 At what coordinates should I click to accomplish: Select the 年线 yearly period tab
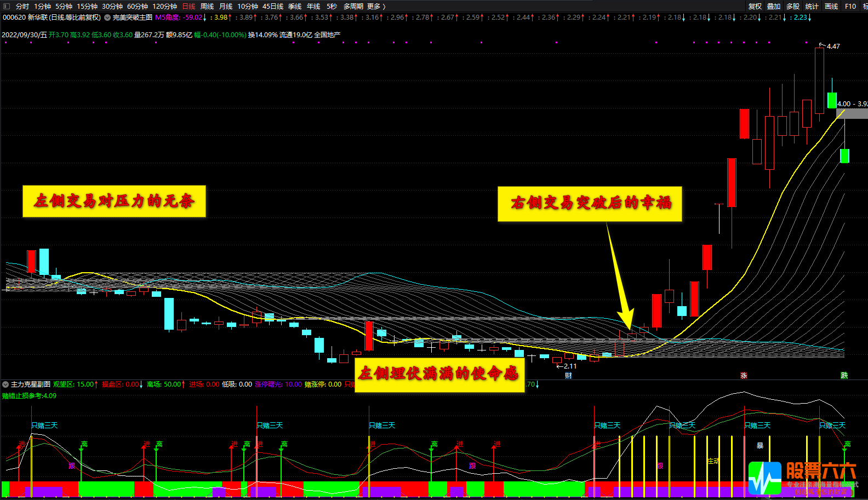(x=313, y=6)
